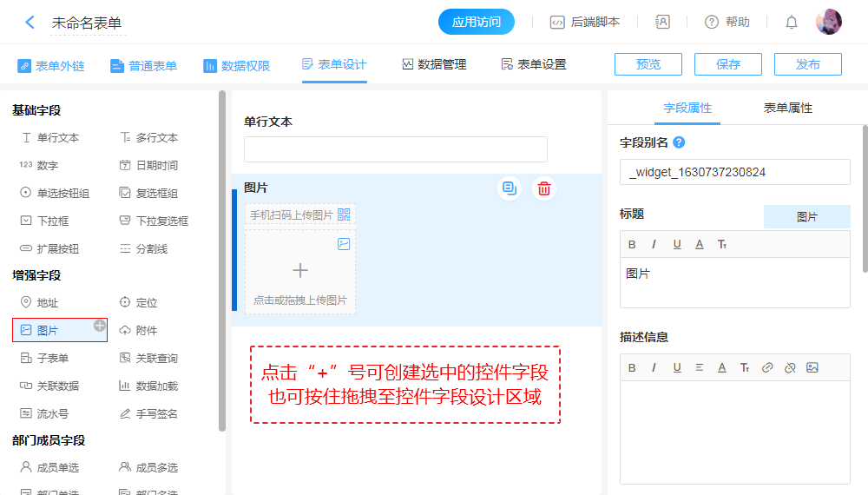Open notifications via the bell icon
868x495 pixels.
point(792,23)
